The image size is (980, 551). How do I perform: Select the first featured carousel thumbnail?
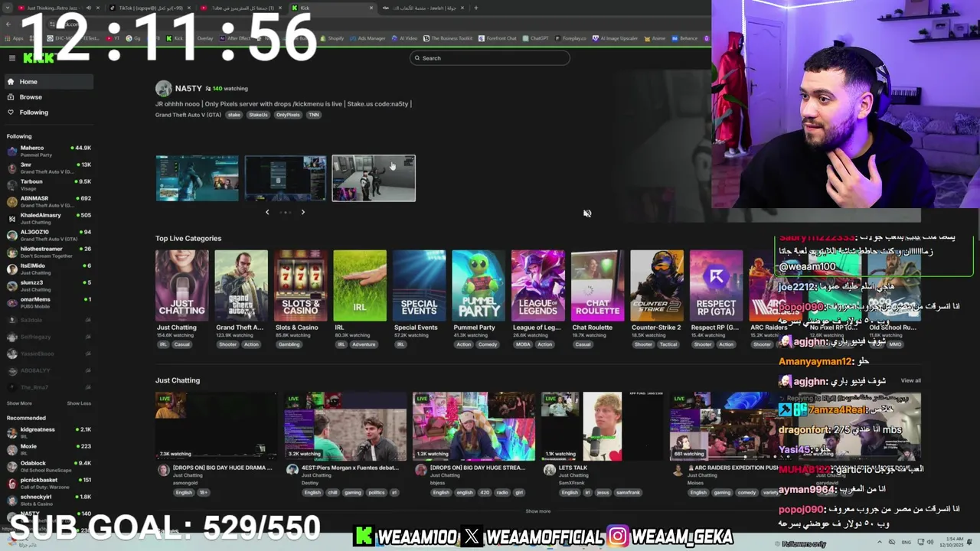[x=197, y=178]
